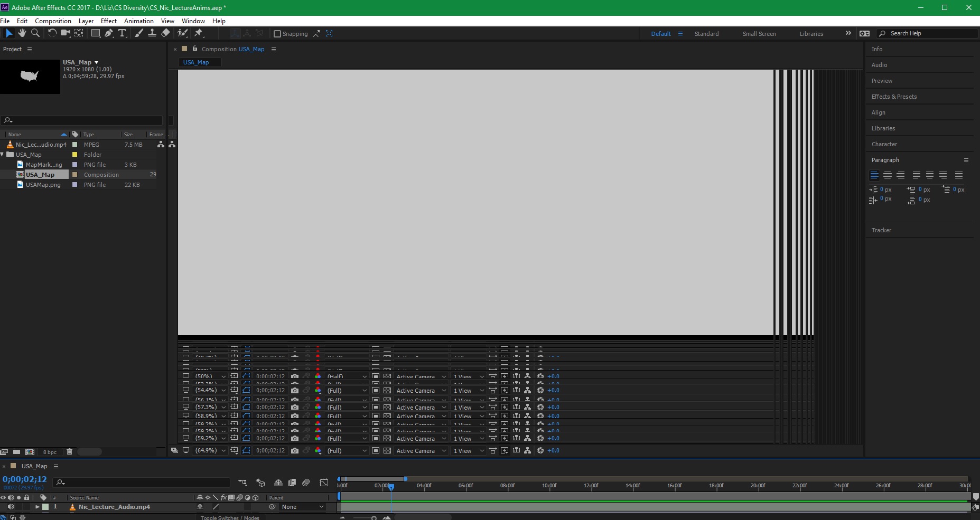The image size is (980, 520).
Task: Open resolution dropdown set to Full
Action: click(x=347, y=450)
